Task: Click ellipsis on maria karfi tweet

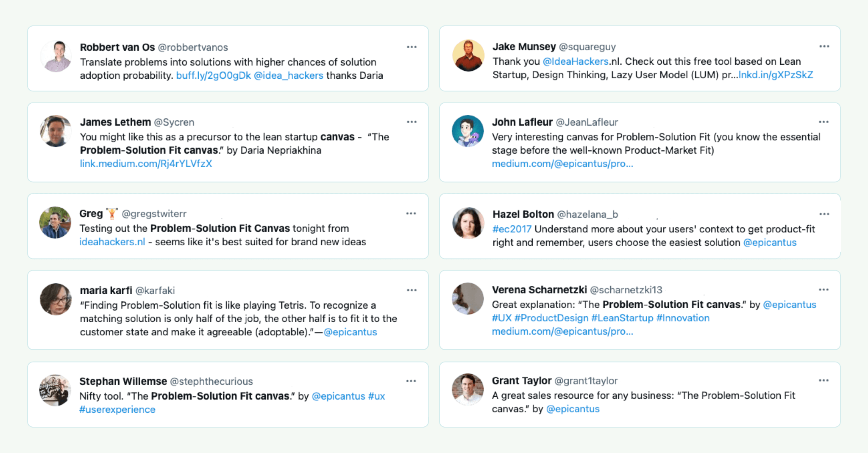Action: pyautogui.click(x=412, y=290)
